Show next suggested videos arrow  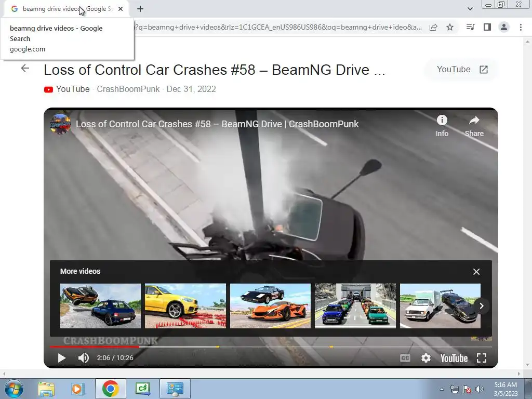point(481,306)
